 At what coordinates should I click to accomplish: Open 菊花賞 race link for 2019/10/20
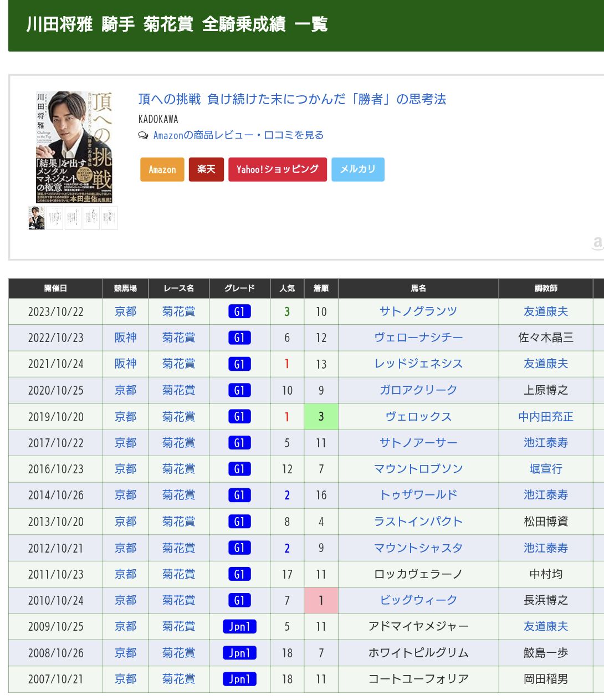pyautogui.click(x=178, y=417)
